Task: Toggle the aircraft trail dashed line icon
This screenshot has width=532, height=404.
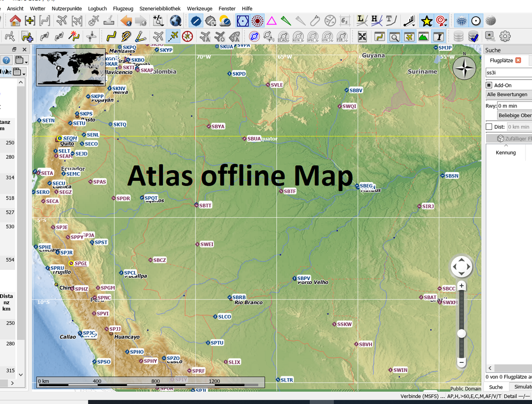Action: [x=172, y=37]
